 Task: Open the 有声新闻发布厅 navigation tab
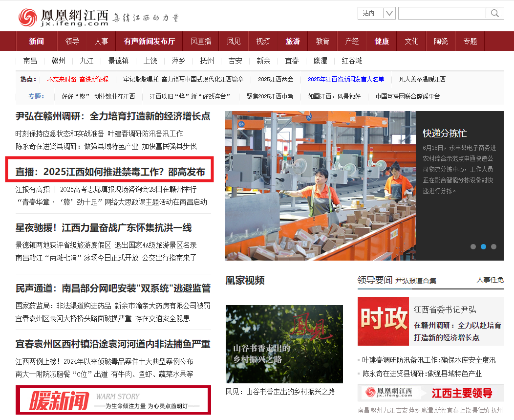[x=150, y=42]
